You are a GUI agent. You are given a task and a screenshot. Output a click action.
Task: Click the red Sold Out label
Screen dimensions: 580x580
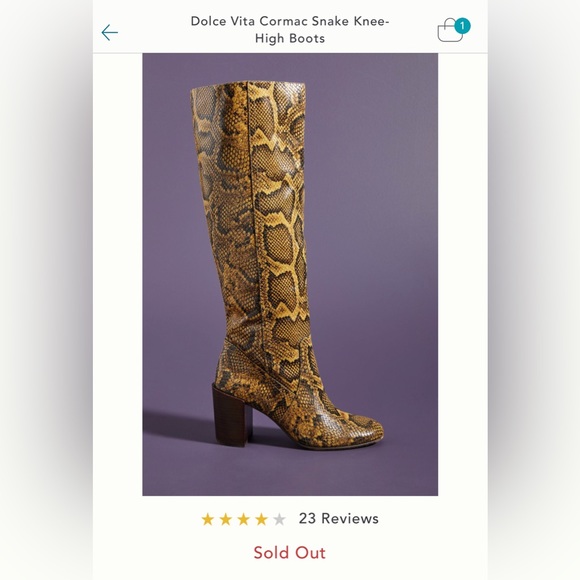290,553
